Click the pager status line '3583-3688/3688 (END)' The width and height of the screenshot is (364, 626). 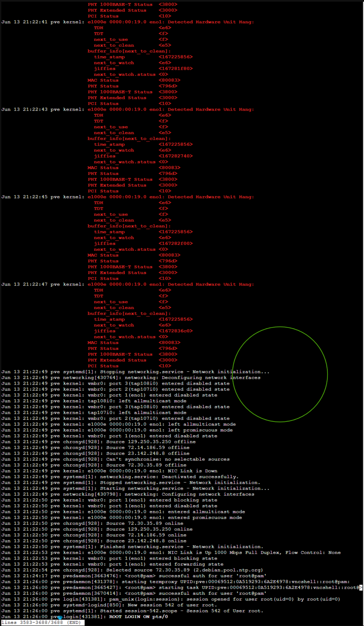(42, 623)
